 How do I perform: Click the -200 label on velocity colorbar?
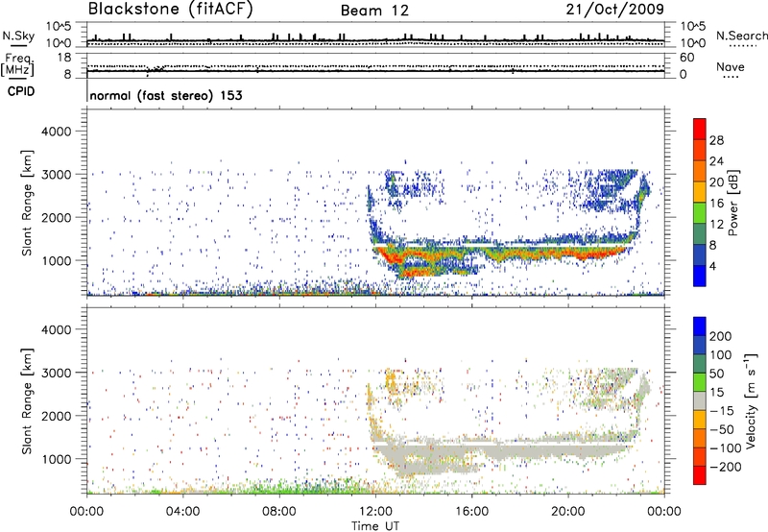[x=725, y=467]
